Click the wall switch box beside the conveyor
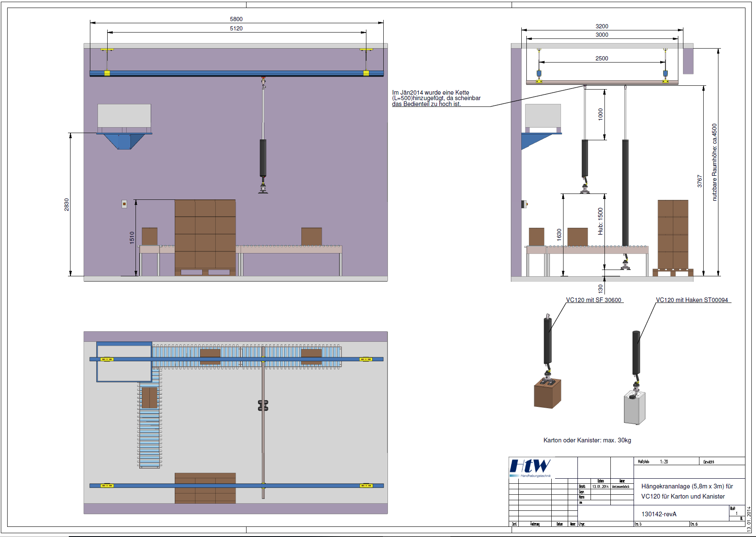 [124, 204]
